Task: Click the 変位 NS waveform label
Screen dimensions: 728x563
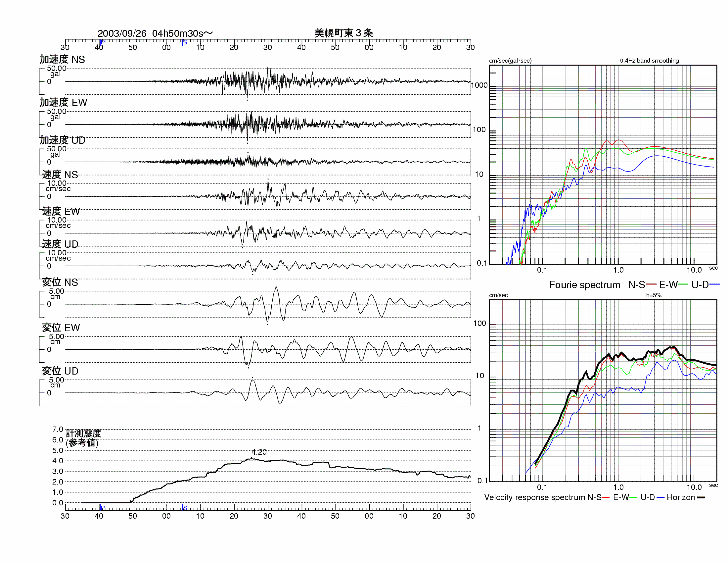Action: [x=60, y=282]
